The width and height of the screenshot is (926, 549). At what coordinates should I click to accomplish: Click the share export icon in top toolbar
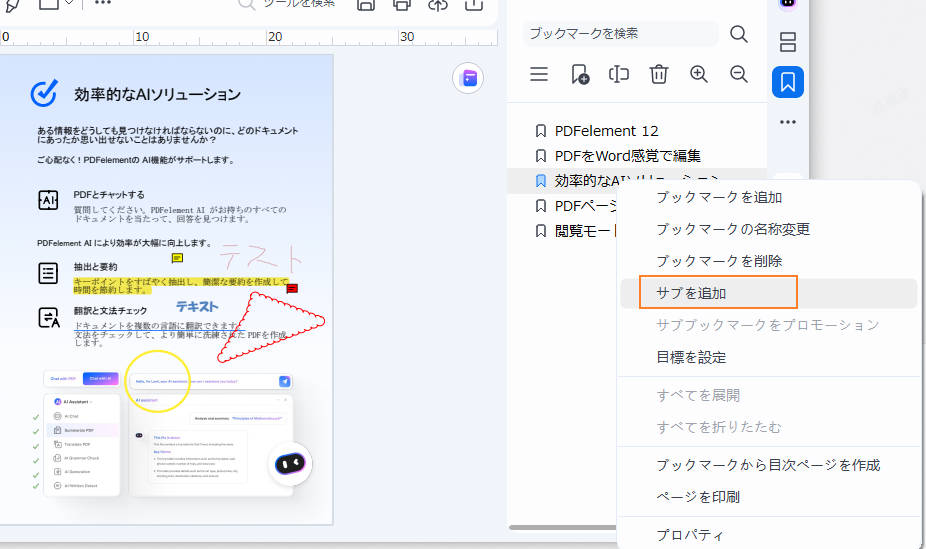pyautogui.click(x=474, y=5)
